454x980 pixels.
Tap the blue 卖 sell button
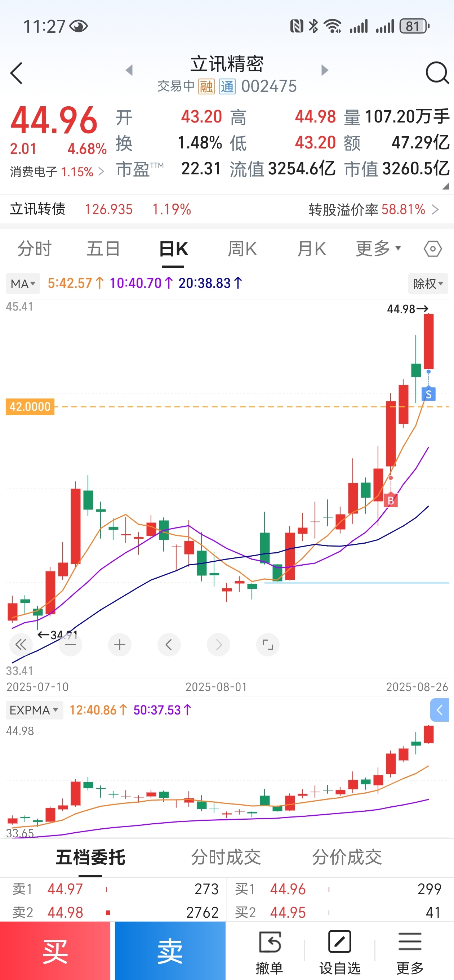tap(170, 951)
